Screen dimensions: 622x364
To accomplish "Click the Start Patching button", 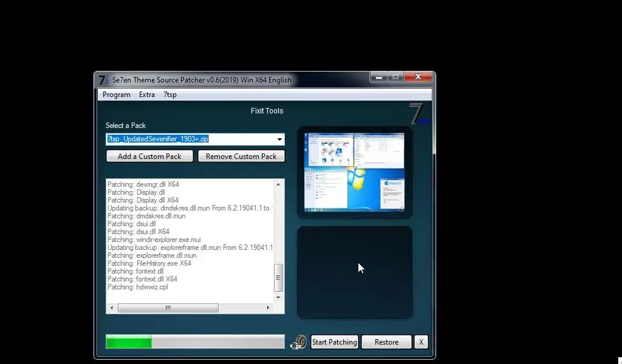I will click(x=335, y=342).
